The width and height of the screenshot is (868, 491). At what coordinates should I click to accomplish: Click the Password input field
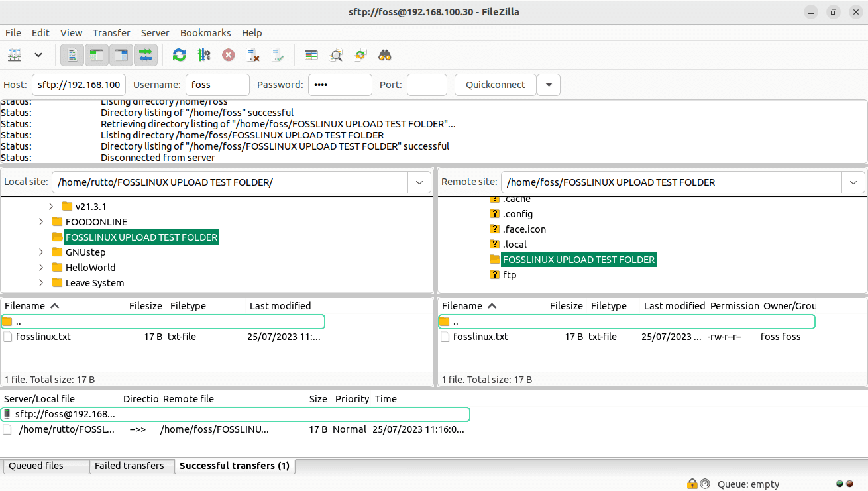pyautogui.click(x=341, y=85)
